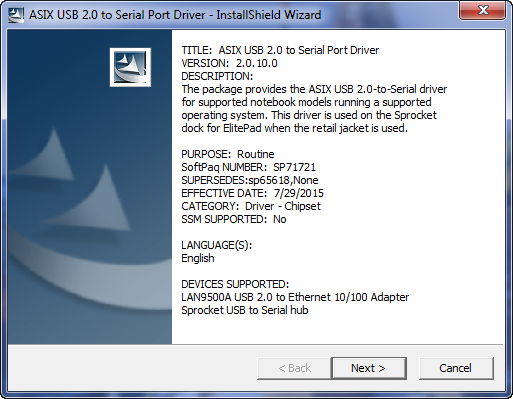Click the LANGUAGE(S): heading
The width and height of the screenshot is (513, 399).
[x=217, y=245]
